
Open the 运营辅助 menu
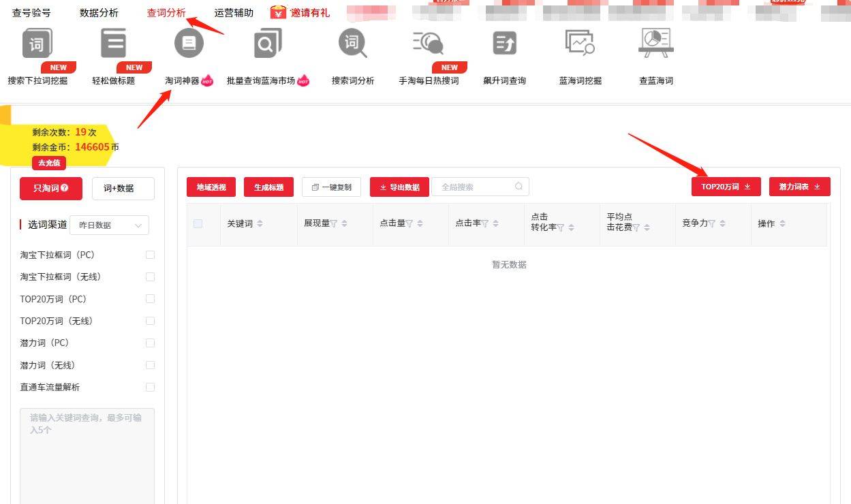pos(232,12)
